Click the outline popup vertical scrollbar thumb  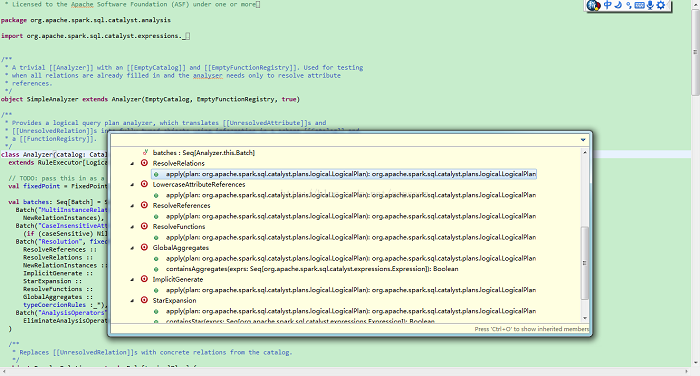click(x=585, y=263)
